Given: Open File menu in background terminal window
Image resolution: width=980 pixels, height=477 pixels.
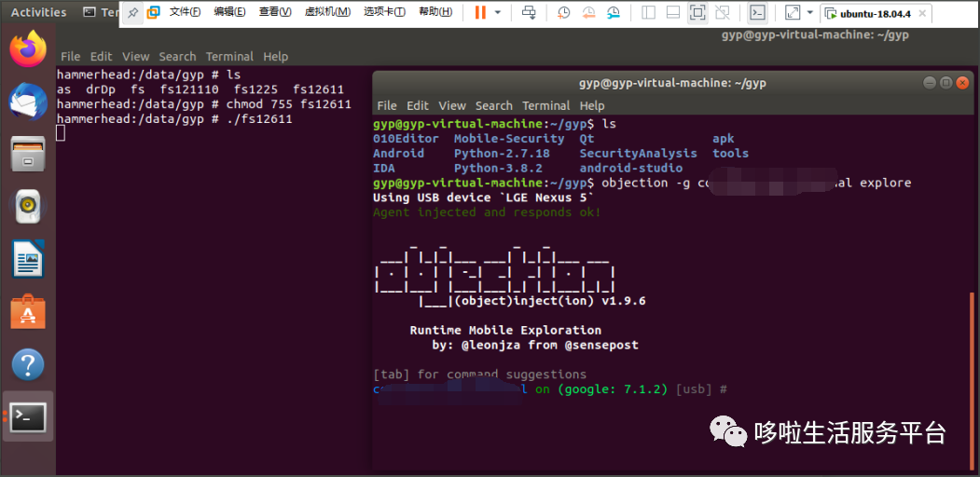Looking at the screenshot, I should pyautogui.click(x=71, y=56).
